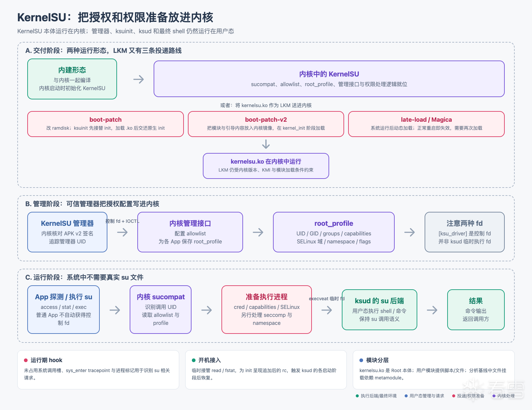This screenshot has width=532, height=410.
Task: Select the red "准备执行进程" box
Action: coord(267,310)
